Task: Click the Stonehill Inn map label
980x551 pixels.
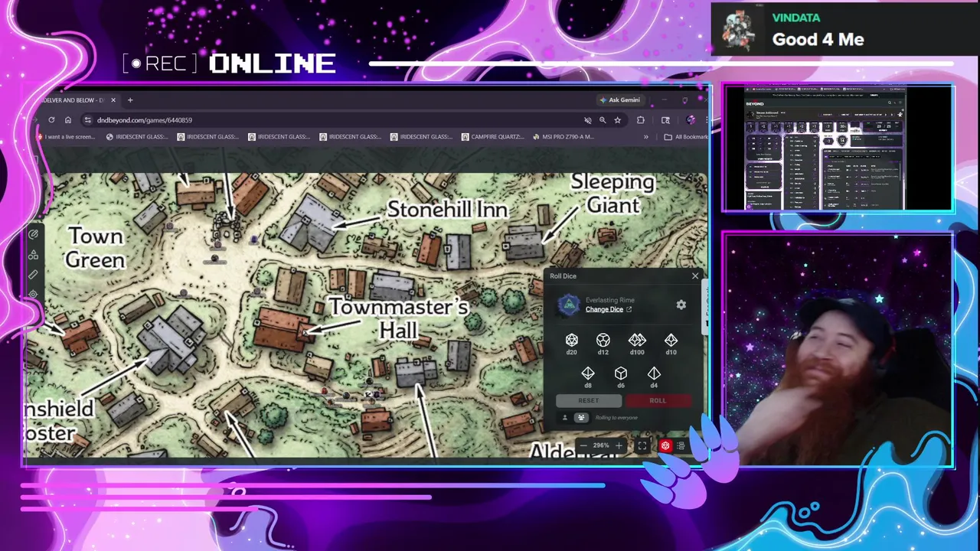Action: 447,210
